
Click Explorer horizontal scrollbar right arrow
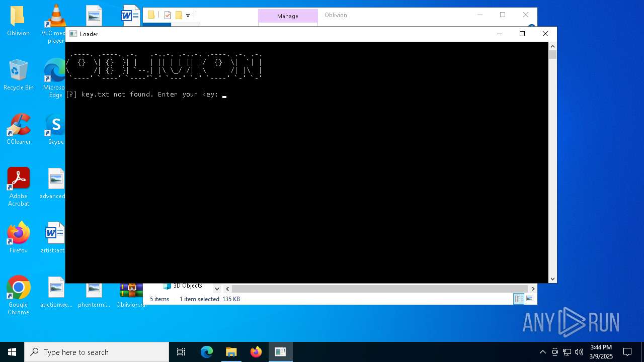(x=533, y=289)
